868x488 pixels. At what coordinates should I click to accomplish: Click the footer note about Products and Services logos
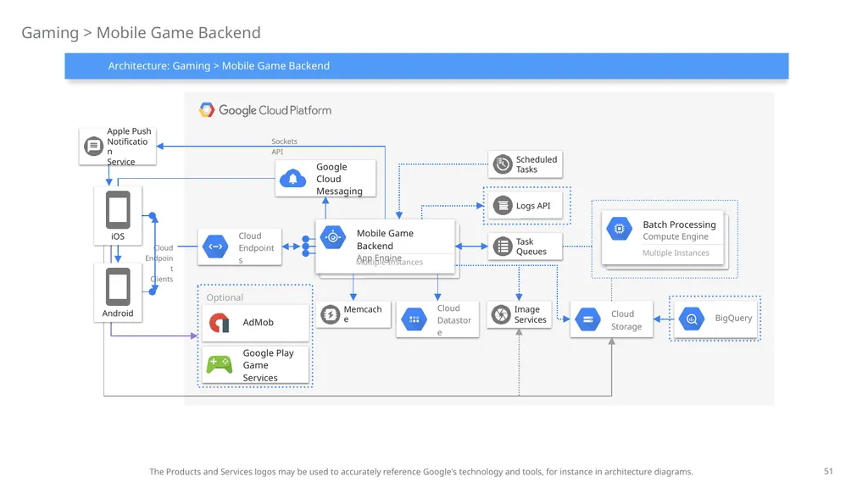click(420, 472)
